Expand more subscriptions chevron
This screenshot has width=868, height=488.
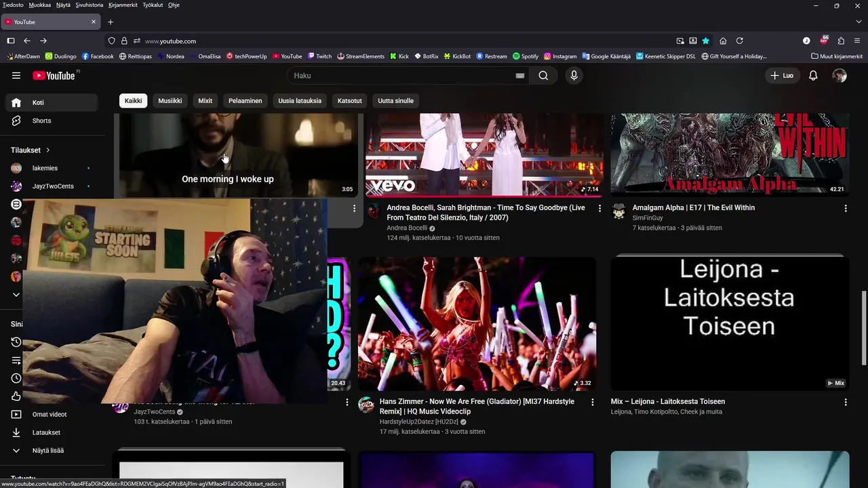click(16, 295)
